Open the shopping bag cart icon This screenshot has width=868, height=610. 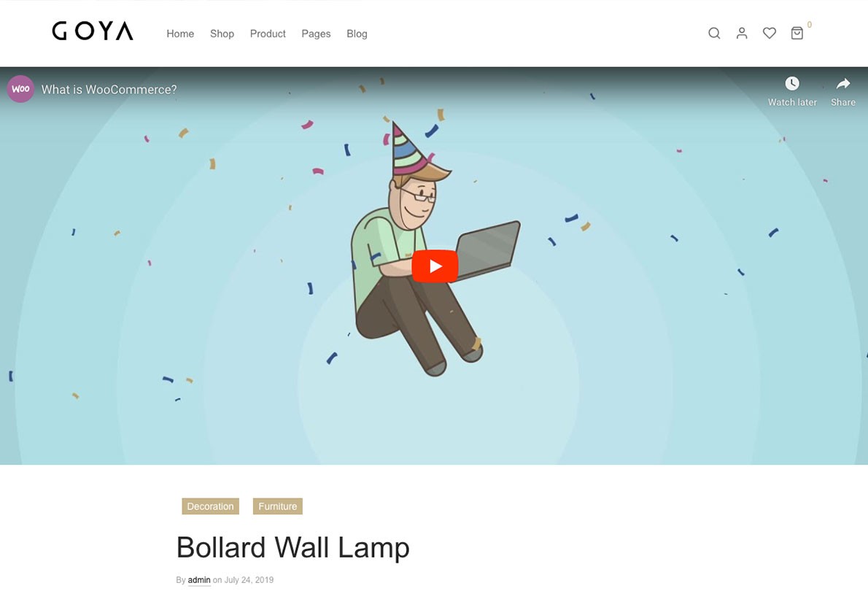click(797, 34)
